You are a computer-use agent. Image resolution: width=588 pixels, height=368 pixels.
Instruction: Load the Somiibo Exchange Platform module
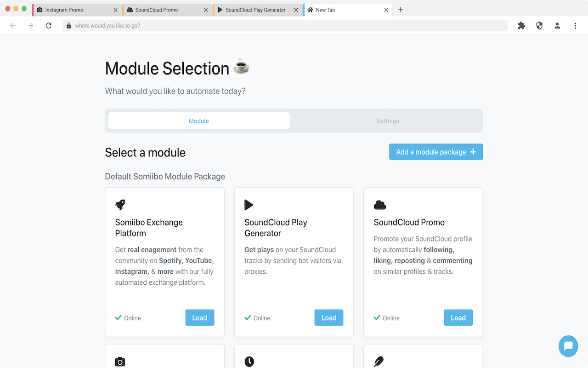(x=199, y=318)
